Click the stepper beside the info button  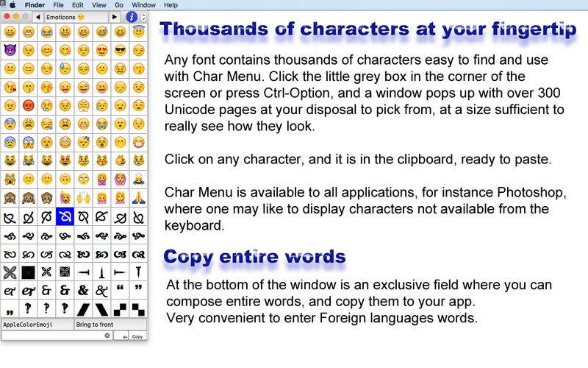click(143, 16)
